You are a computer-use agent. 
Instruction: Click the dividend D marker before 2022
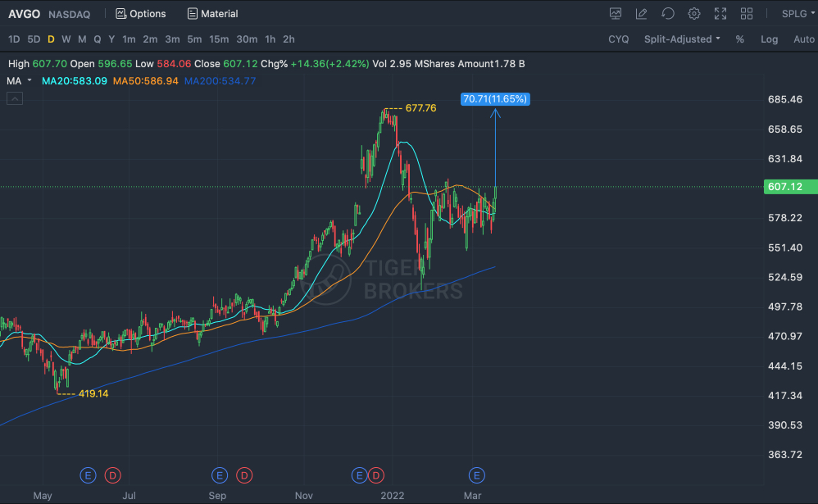[x=375, y=475]
